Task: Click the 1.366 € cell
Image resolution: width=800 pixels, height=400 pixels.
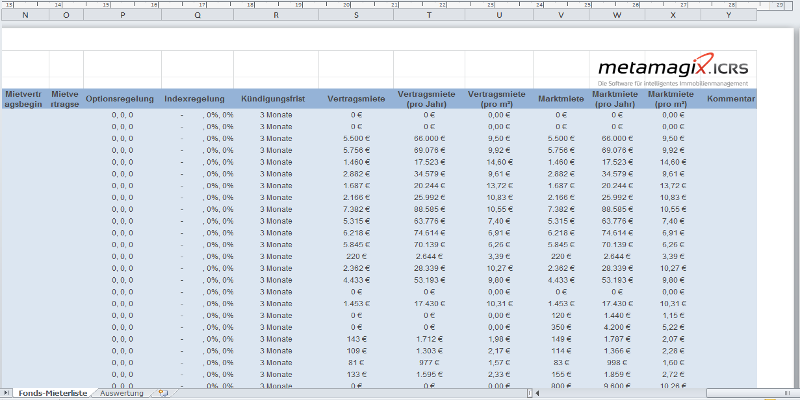Action: [617, 351]
